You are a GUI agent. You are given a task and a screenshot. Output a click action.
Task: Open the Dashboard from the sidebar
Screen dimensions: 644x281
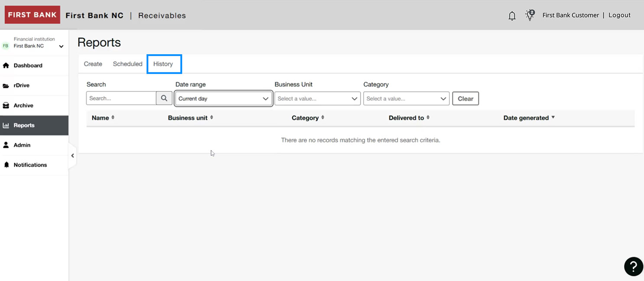coord(28,65)
